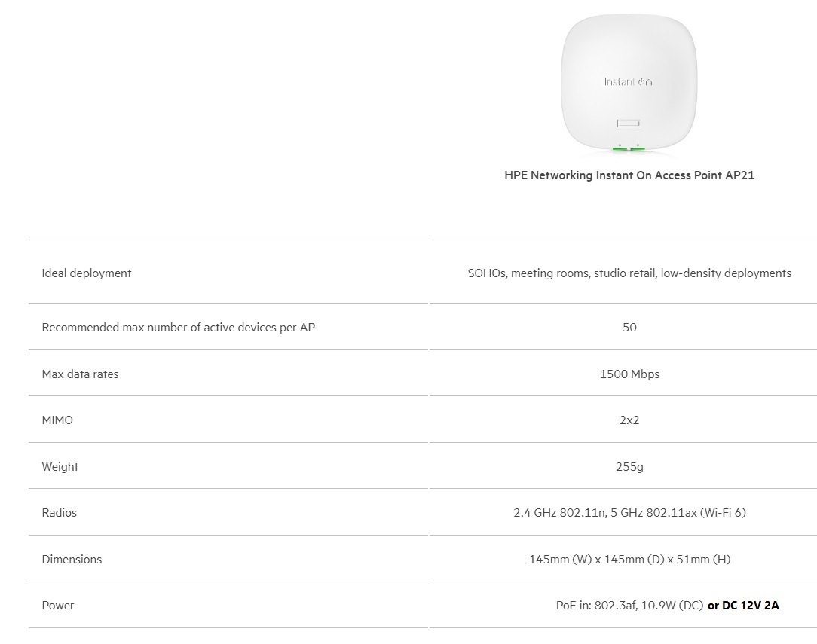Open the HPE Networking Instant On Access Point AP21 title
Screen dimensions: 817x644
629,175
